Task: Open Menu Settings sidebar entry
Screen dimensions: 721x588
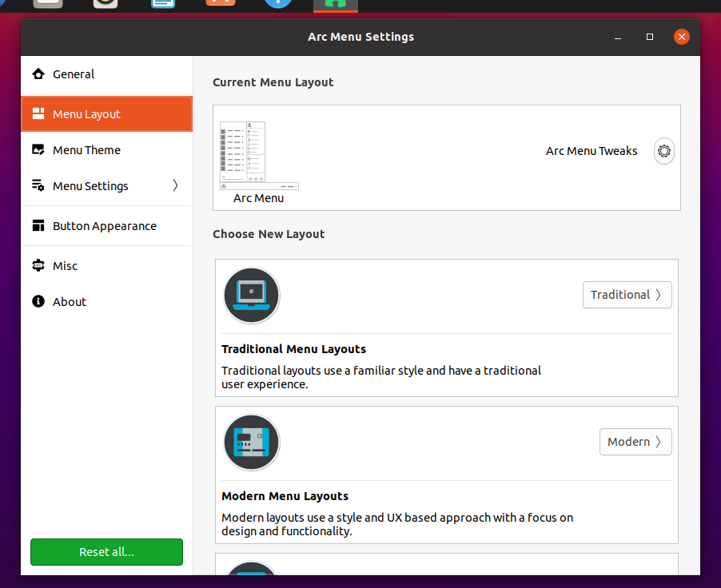Action: coord(106,185)
